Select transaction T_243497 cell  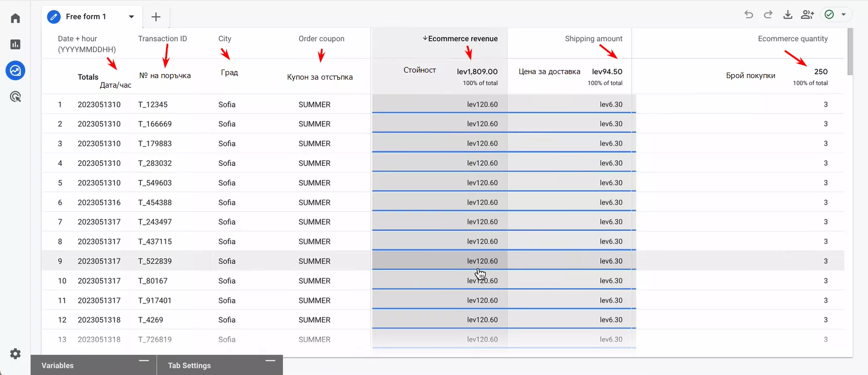pos(155,222)
